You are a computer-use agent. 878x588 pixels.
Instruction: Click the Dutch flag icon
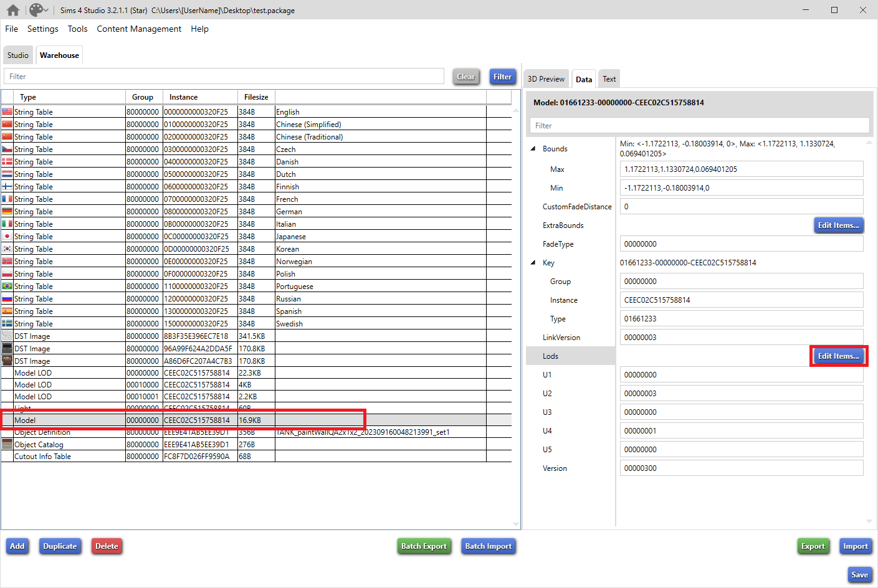(7, 174)
